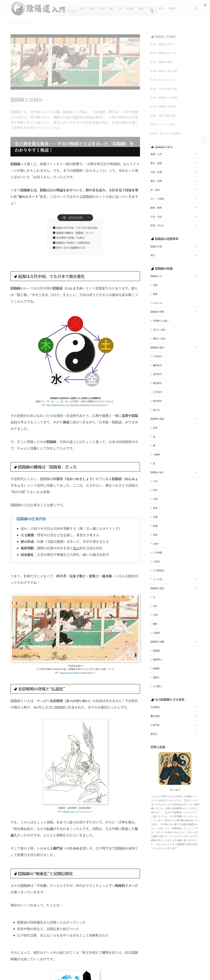Open the 占星術 header menu item

[130, 8]
